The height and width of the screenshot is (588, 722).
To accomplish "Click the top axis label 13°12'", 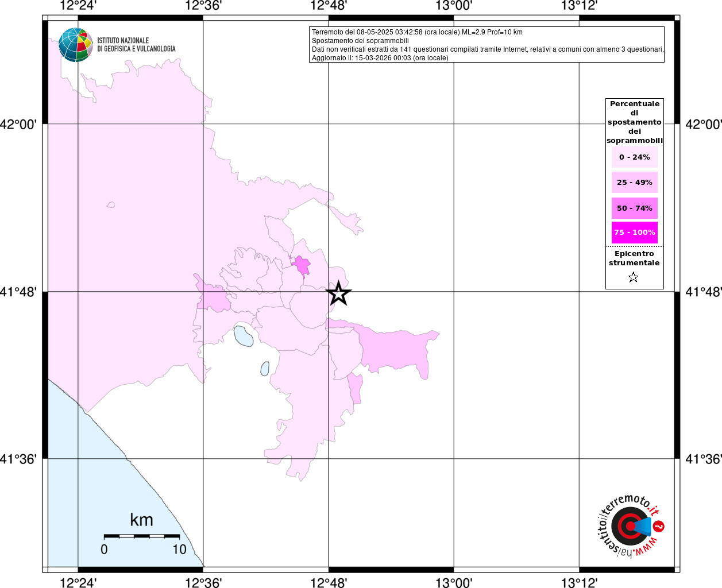I will coord(579,6).
